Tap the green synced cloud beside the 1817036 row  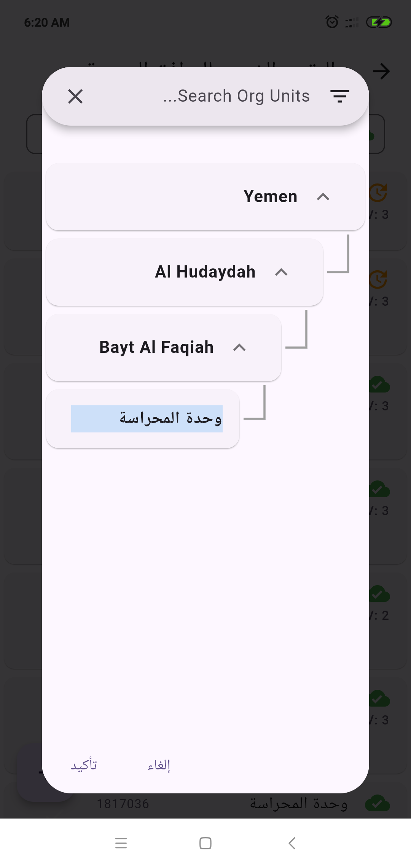tap(377, 803)
